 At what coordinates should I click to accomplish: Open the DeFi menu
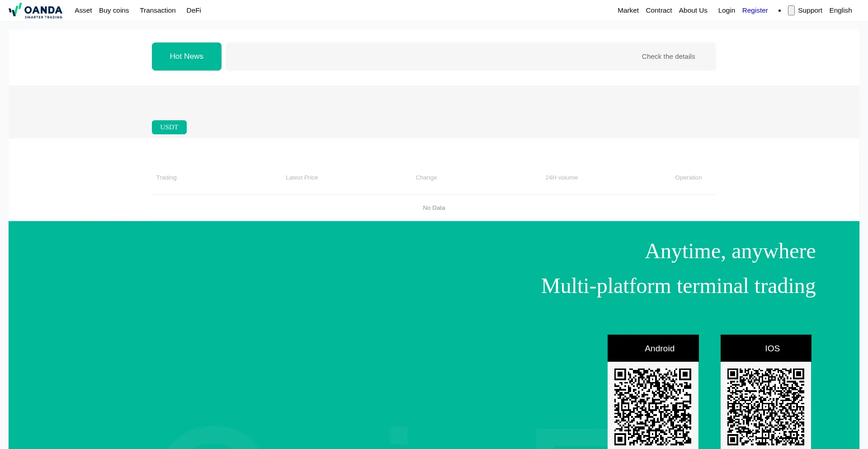(194, 10)
